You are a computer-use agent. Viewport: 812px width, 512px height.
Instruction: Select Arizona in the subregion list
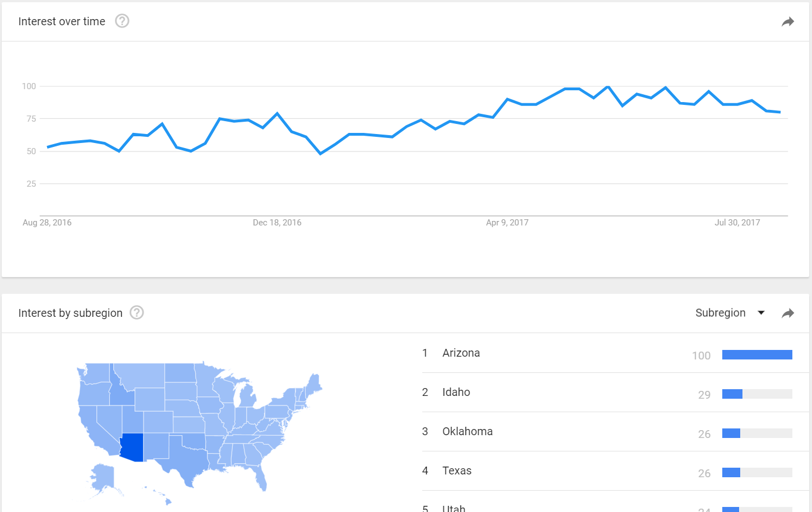point(461,353)
